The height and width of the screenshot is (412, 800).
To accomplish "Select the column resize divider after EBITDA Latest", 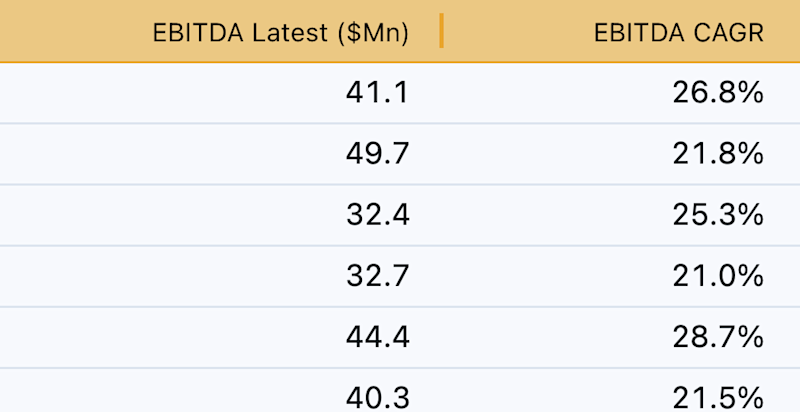I will pyautogui.click(x=441, y=31).
